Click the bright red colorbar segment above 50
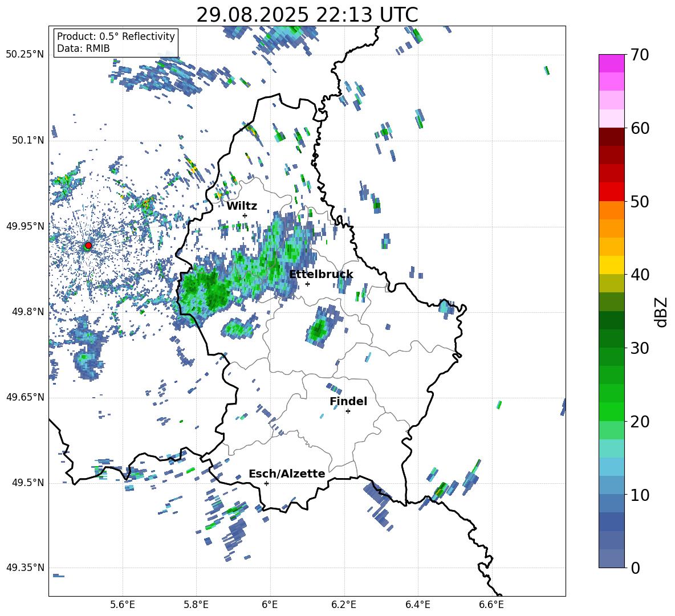Image resolution: width=675 pixels, height=616 pixels. [x=611, y=191]
